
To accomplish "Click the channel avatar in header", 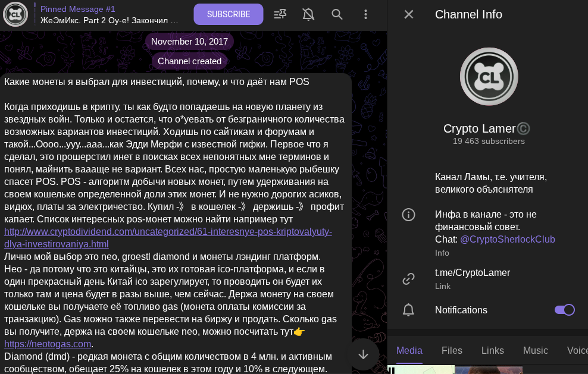I will 15,14.
